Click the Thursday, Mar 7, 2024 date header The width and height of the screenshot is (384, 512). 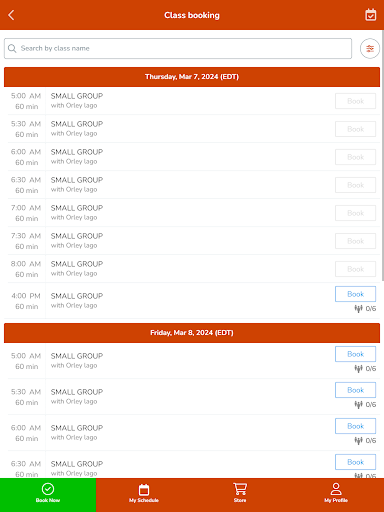192,77
